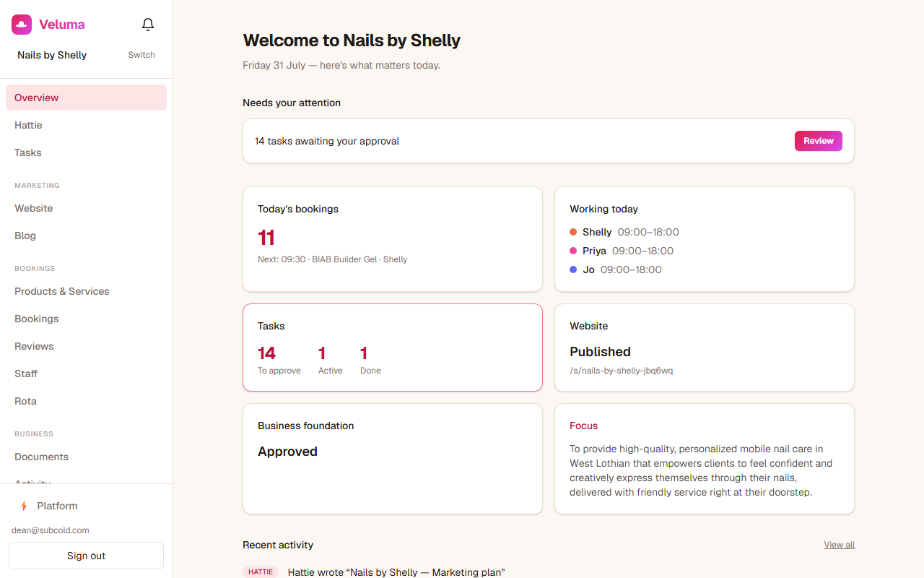Viewport: 924px width, 578px height.
Task: Click Priya's pink status dot
Action: point(573,251)
